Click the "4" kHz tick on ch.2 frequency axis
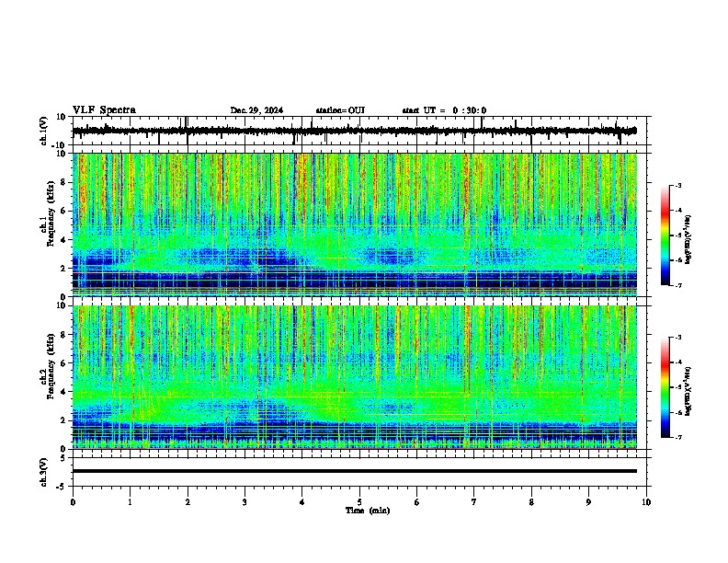The image size is (728, 563). [64, 392]
